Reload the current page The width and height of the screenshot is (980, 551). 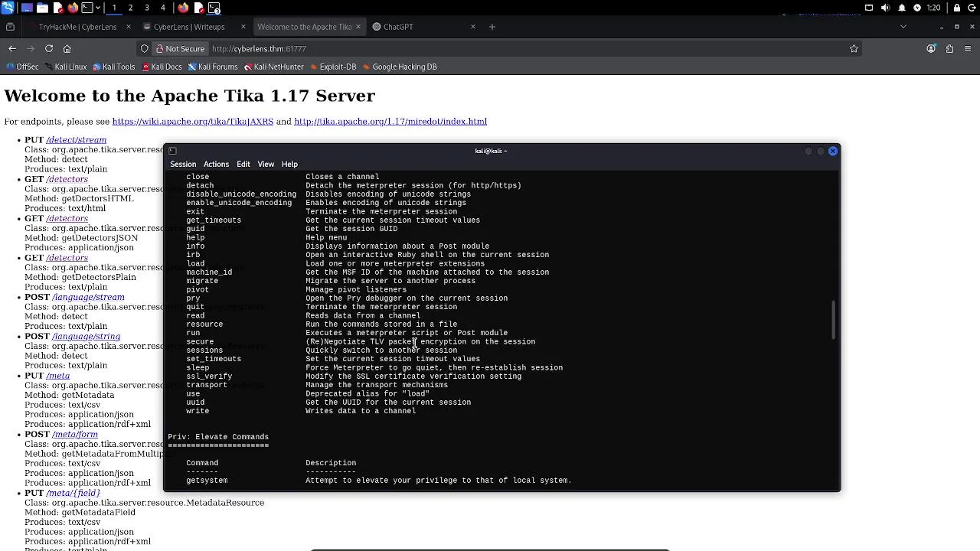coord(49,48)
